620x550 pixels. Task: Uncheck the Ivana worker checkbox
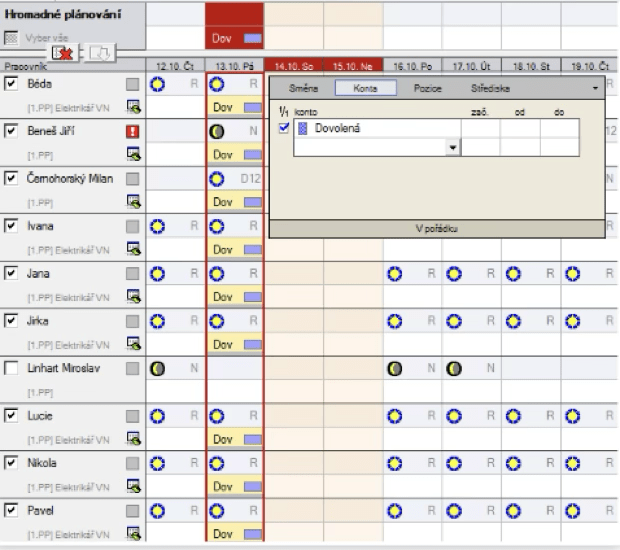click(11, 226)
